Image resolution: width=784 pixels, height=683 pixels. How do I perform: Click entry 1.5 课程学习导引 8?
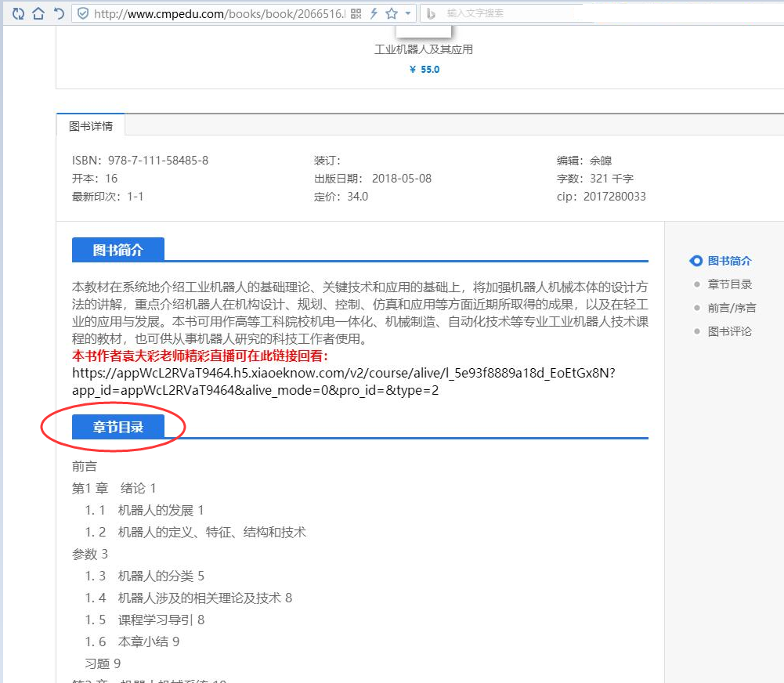tap(144, 620)
